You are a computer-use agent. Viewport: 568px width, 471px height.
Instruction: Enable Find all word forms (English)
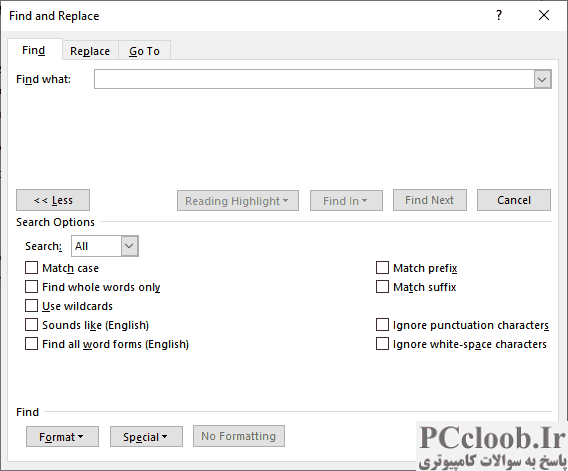pyautogui.click(x=31, y=344)
